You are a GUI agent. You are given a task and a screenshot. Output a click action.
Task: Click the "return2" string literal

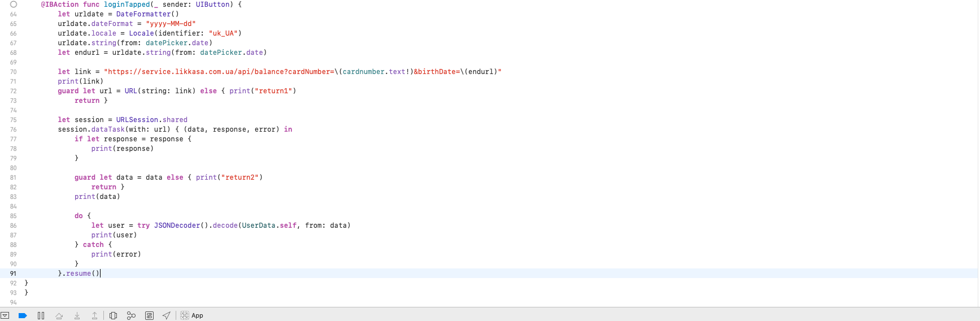(240, 177)
